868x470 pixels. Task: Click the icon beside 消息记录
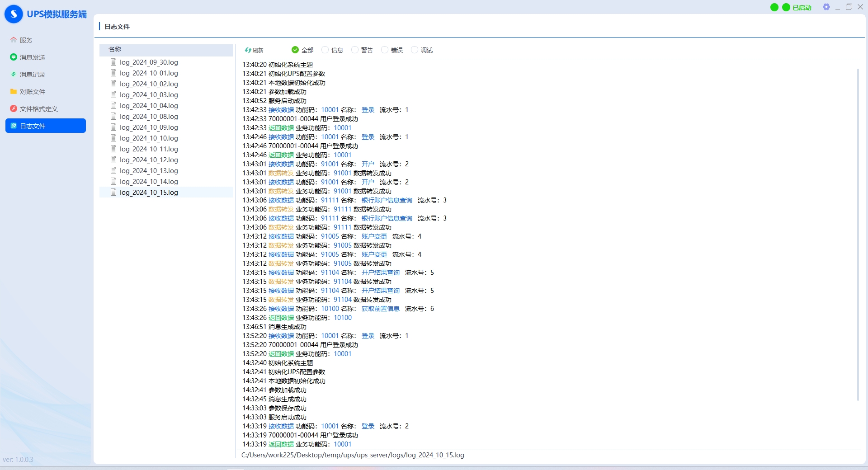tap(14, 74)
